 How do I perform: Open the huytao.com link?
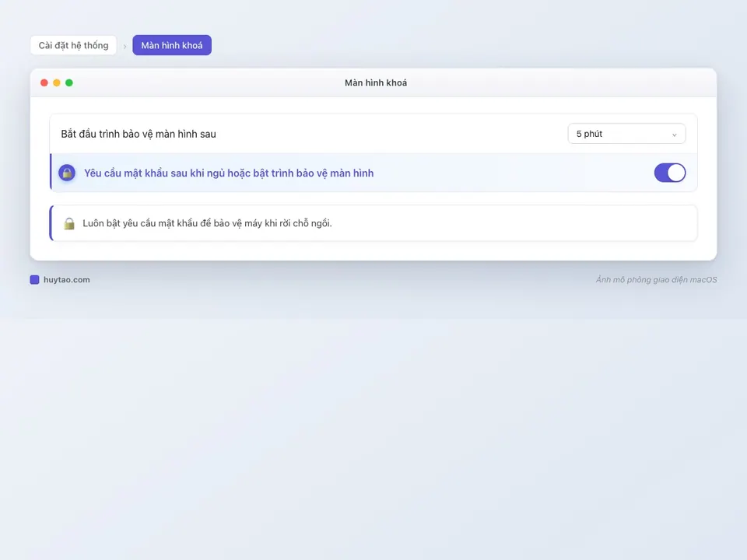[x=67, y=279]
